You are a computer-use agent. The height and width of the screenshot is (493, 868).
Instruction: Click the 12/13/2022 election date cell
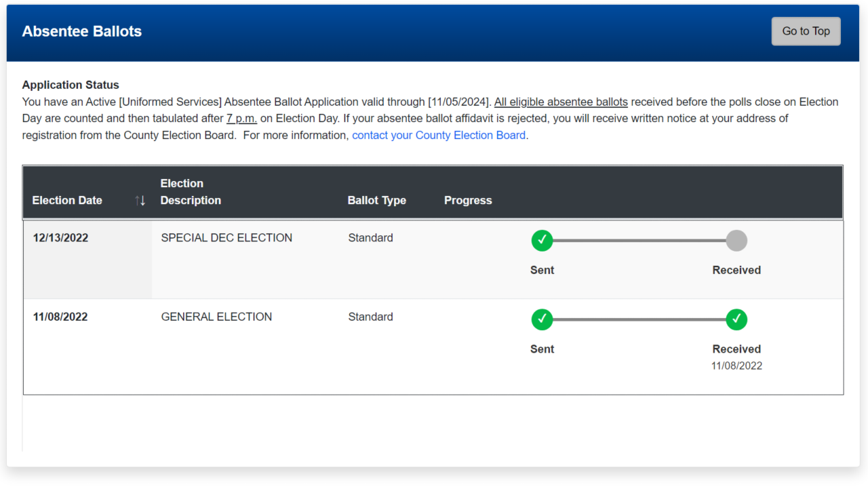point(60,237)
